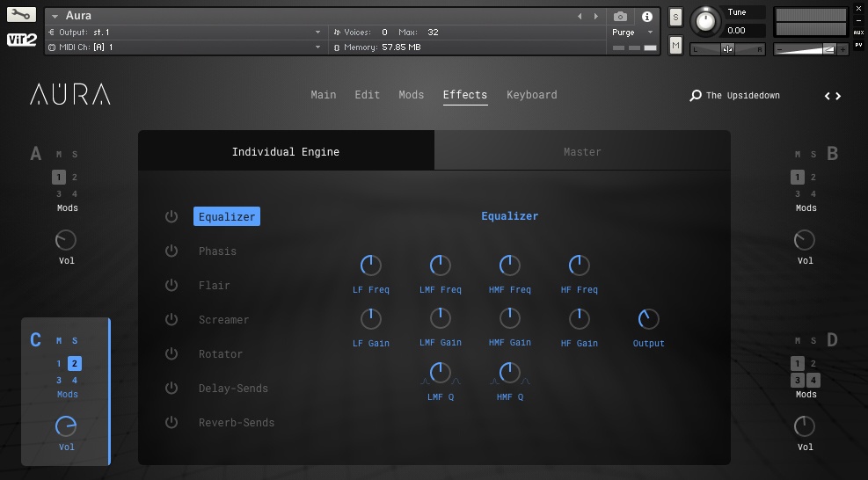The height and width of the screenshot is (480, 868).
Task: Select the Rotator effect label
Action: [x=221, y=353]
